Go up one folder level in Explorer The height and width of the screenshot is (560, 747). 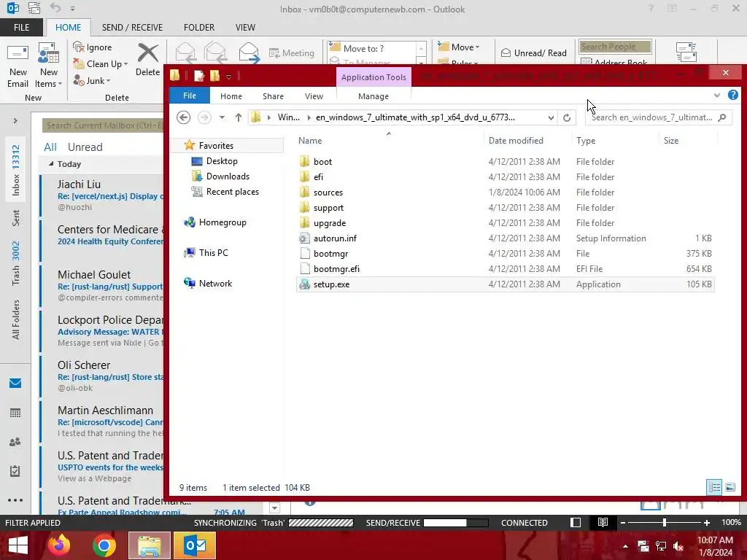click(239, 117)
